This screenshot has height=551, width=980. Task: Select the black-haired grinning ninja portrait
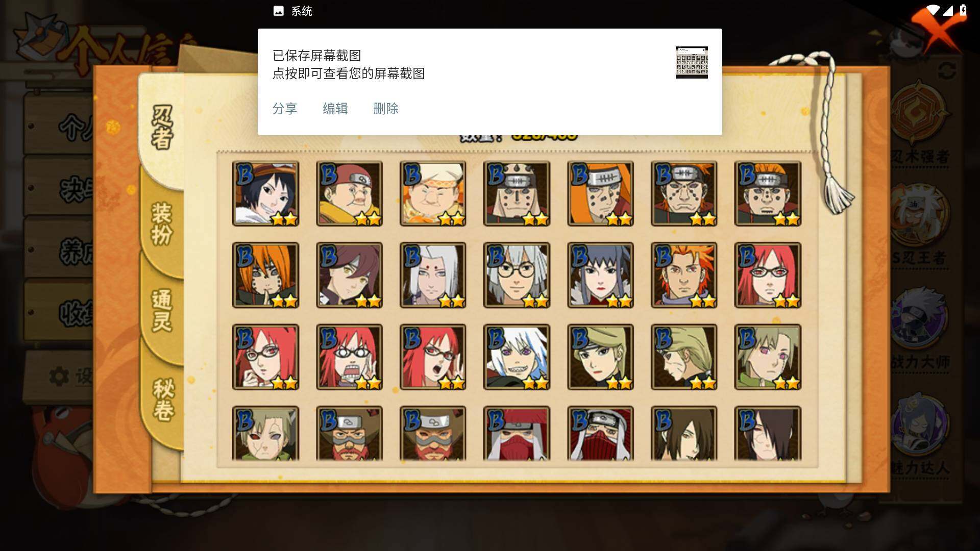point(265,193)
